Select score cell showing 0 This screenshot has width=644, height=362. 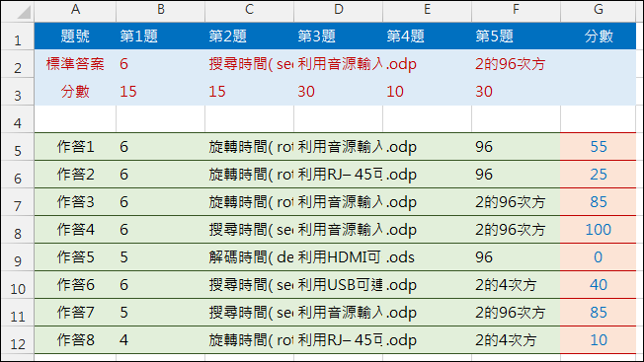click(598, 257)
